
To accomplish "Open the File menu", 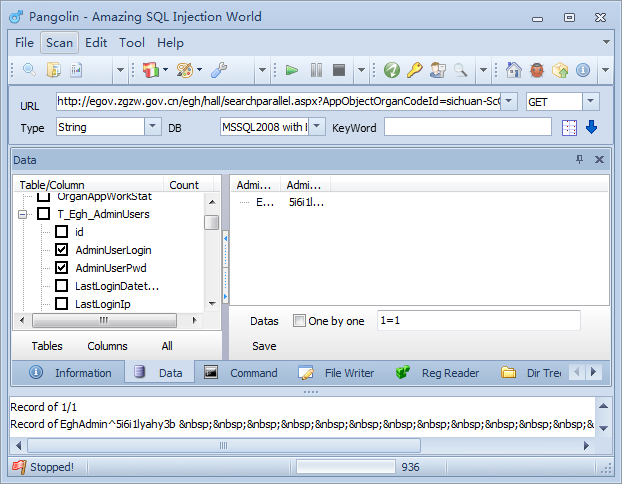I will click(24, 42).
